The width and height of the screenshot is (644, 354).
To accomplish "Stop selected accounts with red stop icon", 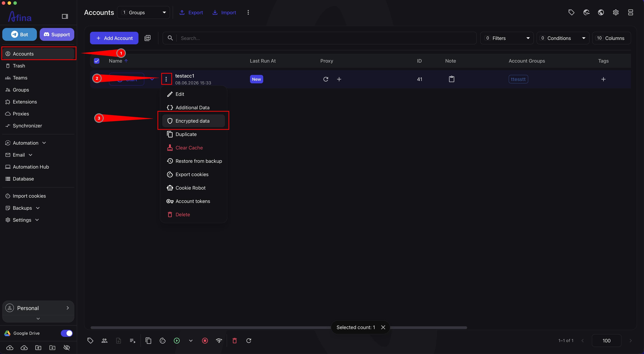I will 205,341.
